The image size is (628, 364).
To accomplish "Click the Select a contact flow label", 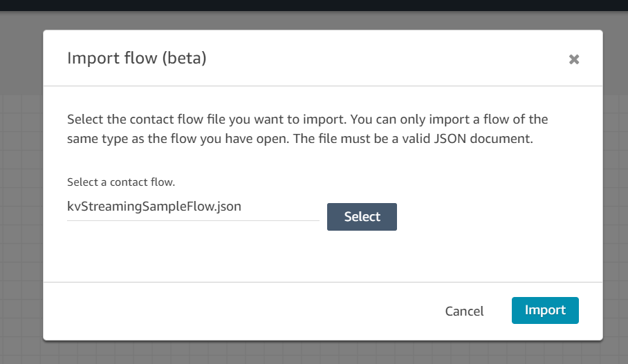I will coord(121,182).
